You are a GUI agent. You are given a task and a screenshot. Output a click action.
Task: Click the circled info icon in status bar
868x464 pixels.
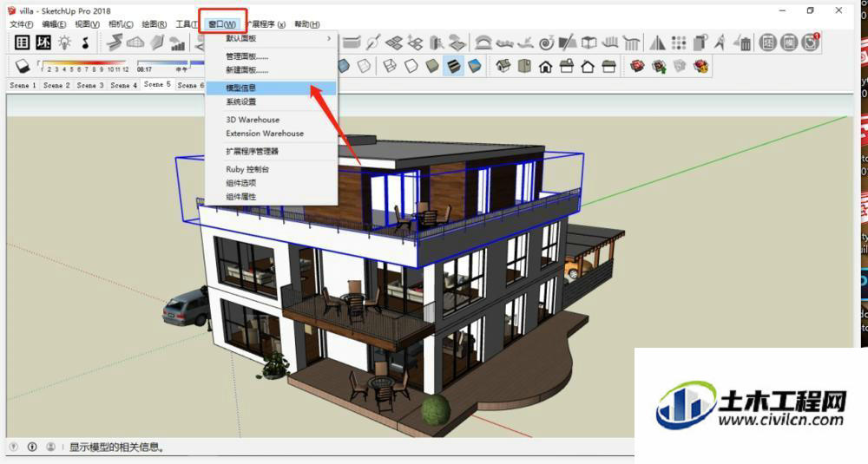click(x=32, y=447)
